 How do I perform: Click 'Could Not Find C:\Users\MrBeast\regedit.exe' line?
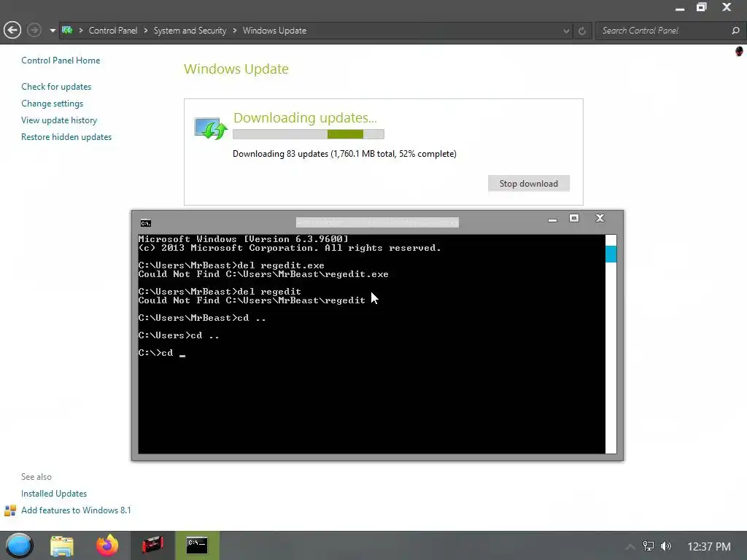tap(263, 274)
